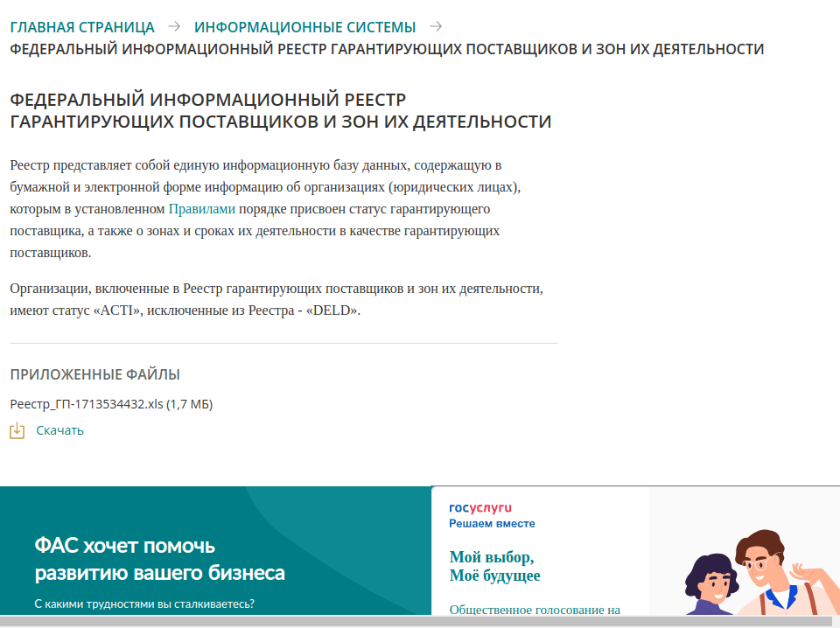Image resolution: width=840 pixels, height=628 pixels.
Task: Open the Правилами link in the text
Action: (x=202, y=209)
